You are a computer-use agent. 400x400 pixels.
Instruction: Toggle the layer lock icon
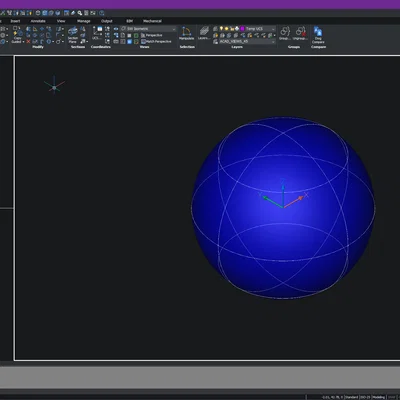[x=232, y=29]
